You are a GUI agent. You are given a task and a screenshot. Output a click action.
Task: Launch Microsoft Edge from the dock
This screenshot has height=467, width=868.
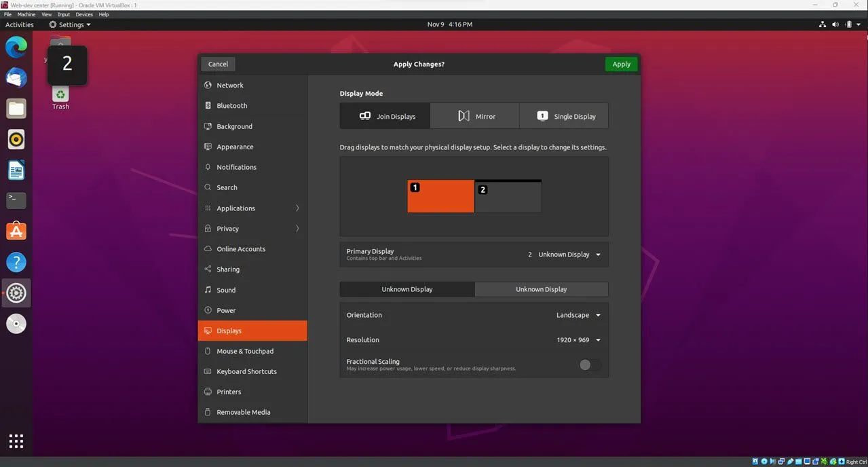pyautogui.click(x=16, y=46)
